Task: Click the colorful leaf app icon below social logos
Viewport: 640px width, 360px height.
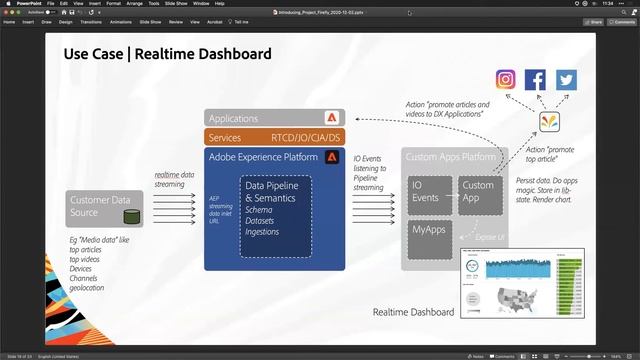Action: point(549,122)
